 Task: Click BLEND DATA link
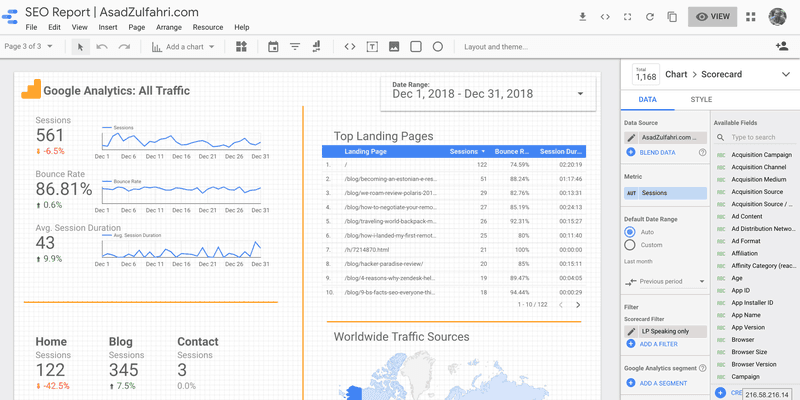pos(658,152)
